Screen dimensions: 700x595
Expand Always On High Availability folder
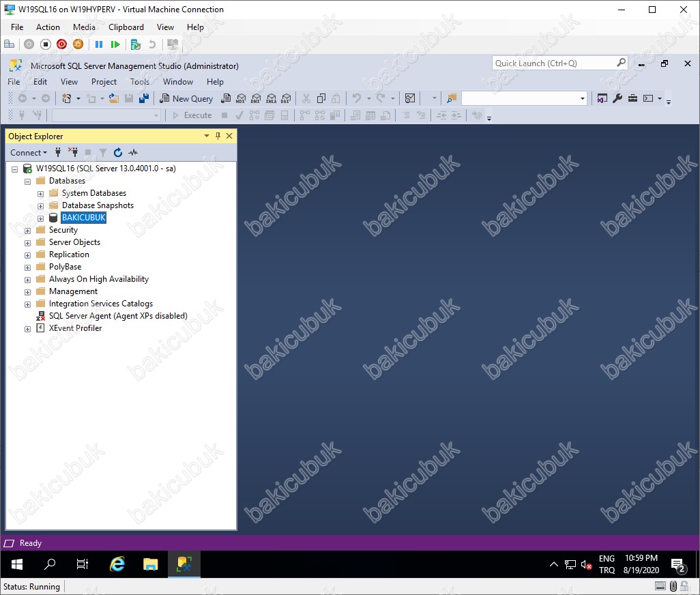point(28,280)
